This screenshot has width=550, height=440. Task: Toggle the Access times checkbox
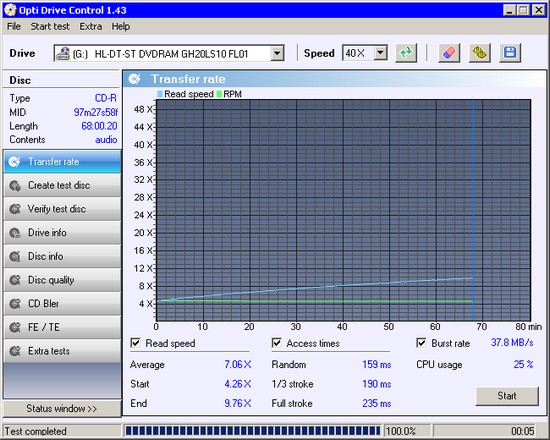[276, 343]
